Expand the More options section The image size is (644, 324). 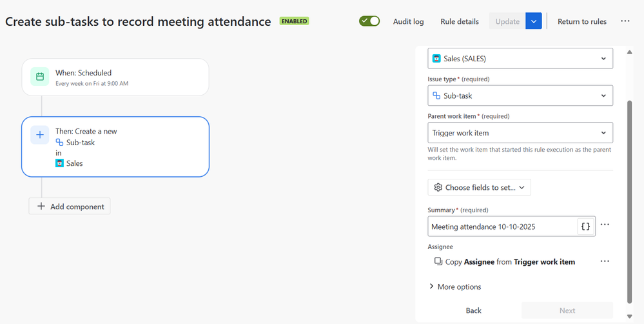click(x=455, y=287)
